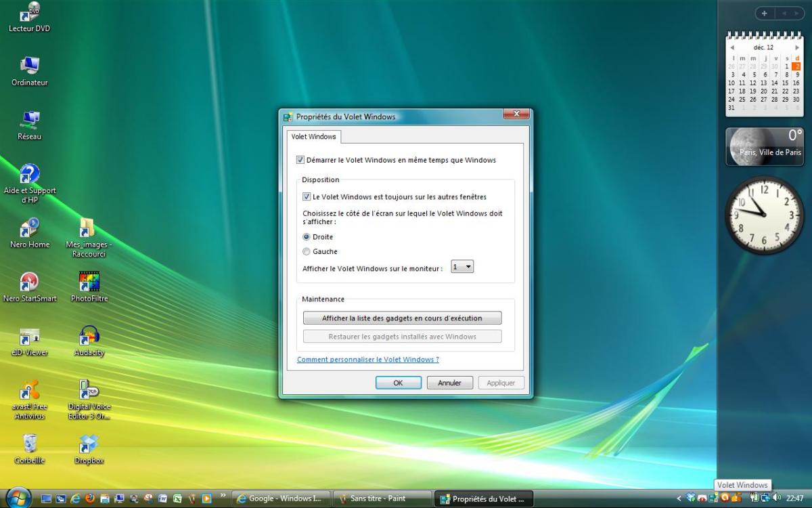Click the OK button
Viewport: 812px width, 508px height.
click(398, 383)
